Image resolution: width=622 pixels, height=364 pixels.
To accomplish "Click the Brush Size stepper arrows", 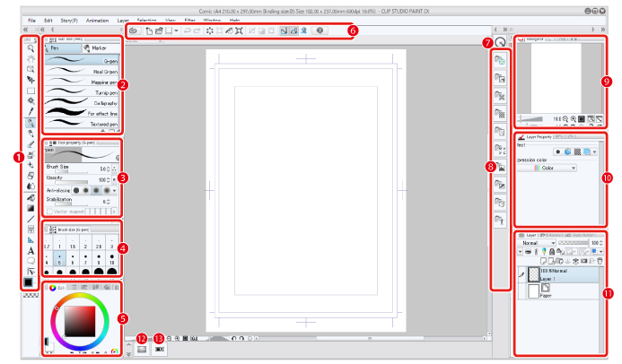I will click(x=109, y=169).
